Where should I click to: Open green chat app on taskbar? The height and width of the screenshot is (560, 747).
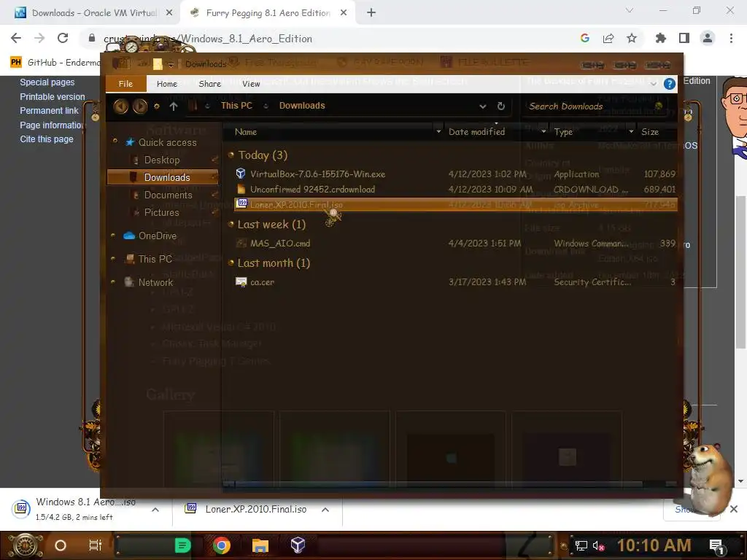(182, 545)
